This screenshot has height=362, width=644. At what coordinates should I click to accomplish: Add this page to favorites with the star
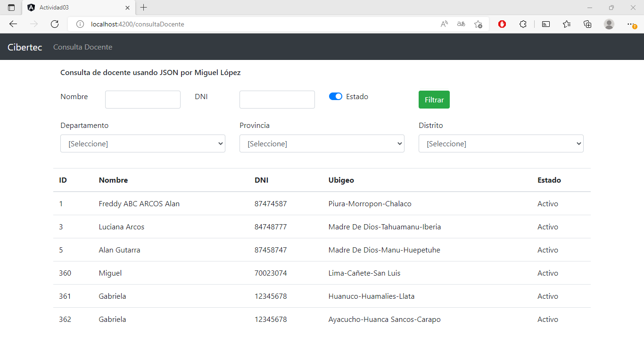click(x=479, y=24)
